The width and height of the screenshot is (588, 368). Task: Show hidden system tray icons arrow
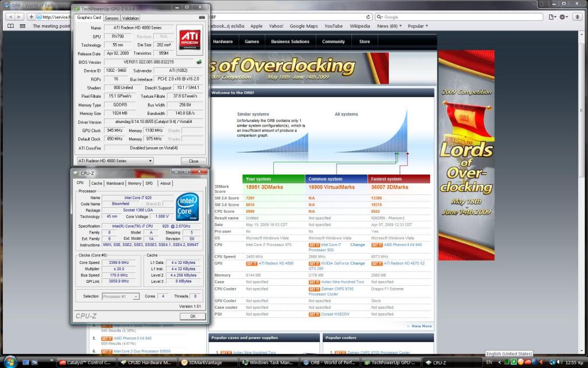point(499,362)
